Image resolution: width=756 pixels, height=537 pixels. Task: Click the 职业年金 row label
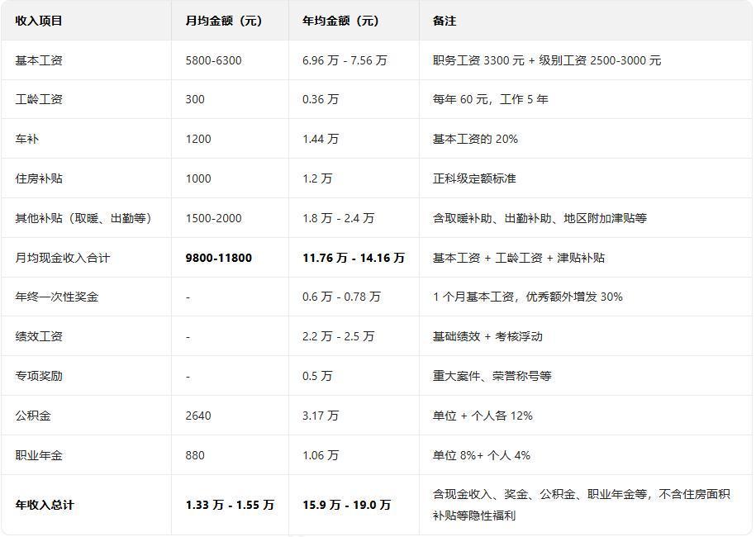pos(39,455)
